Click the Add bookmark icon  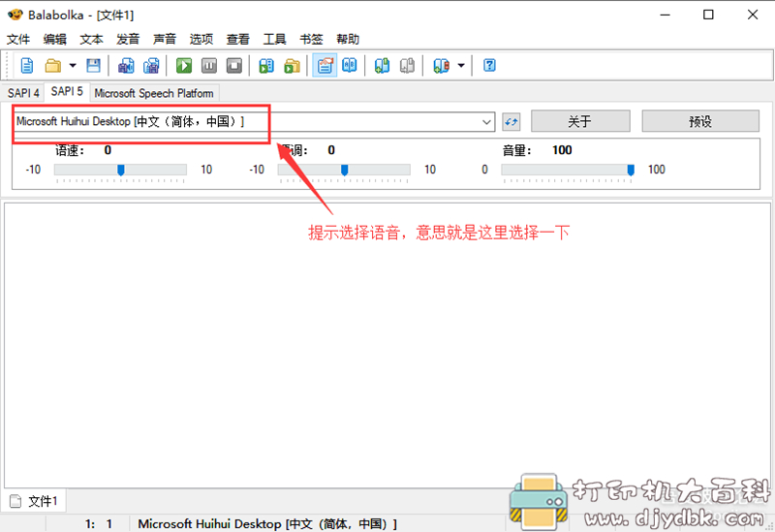coord(382,65)
